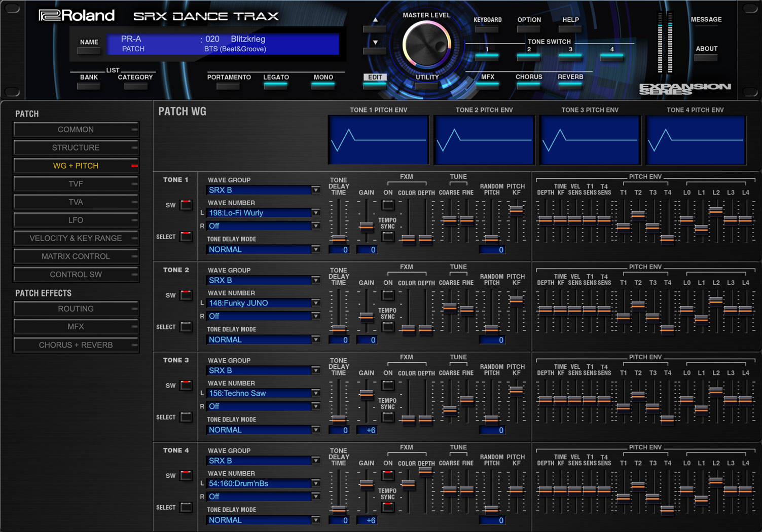Click the Tone 1 pitch envelope display
Viewport: 762px width, 532px height.
[378, 140]
